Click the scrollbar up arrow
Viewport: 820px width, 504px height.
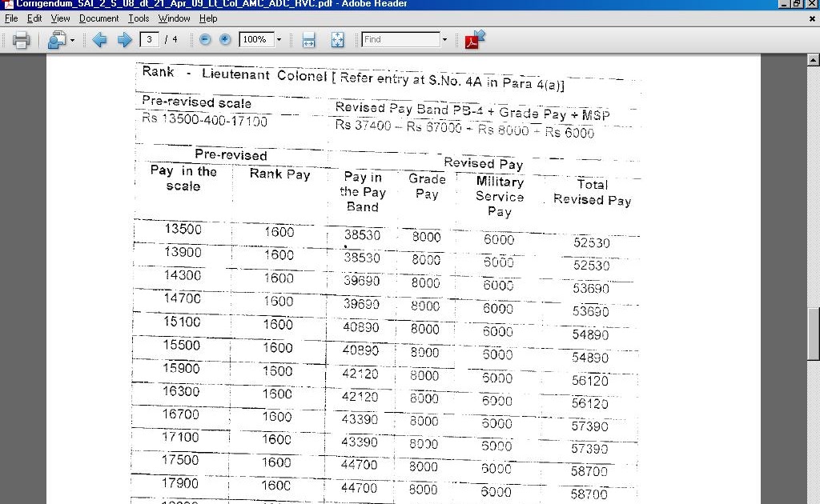(x=814, y=58)
